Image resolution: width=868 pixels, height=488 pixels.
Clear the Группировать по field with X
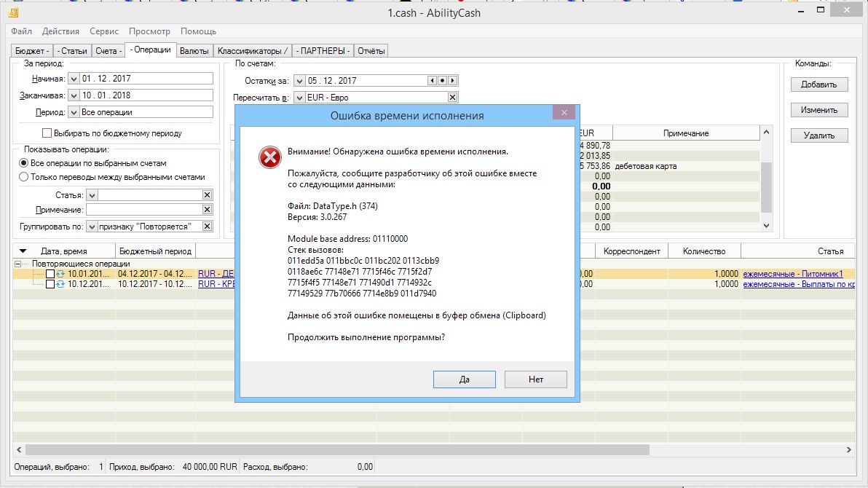[x=207, y=227]
